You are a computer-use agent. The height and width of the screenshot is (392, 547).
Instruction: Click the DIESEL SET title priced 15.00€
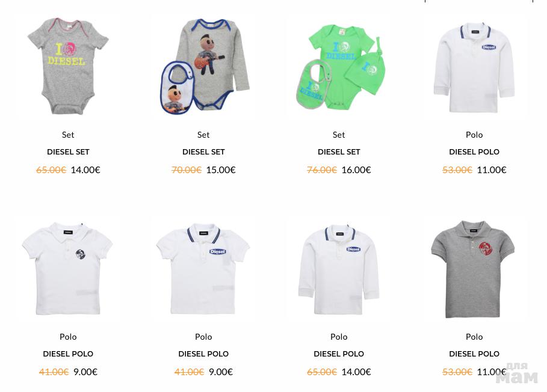[203, 152]
